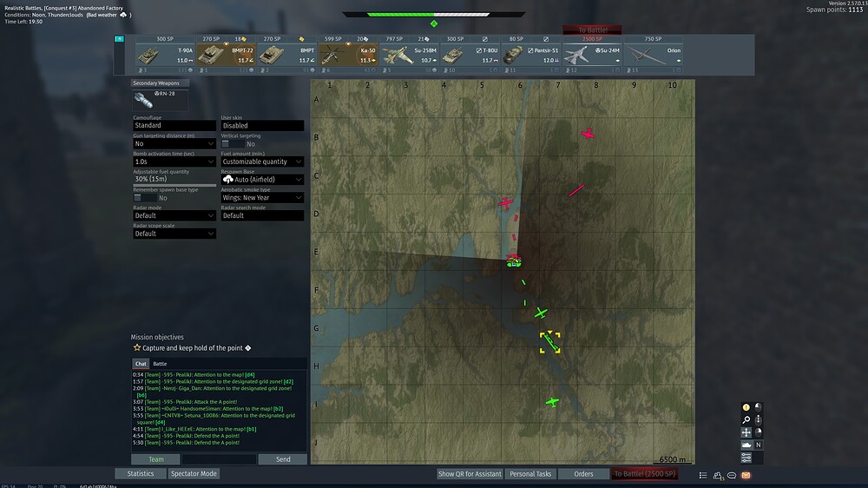
Task: Click the N compass button
Action: pos(759,445)
